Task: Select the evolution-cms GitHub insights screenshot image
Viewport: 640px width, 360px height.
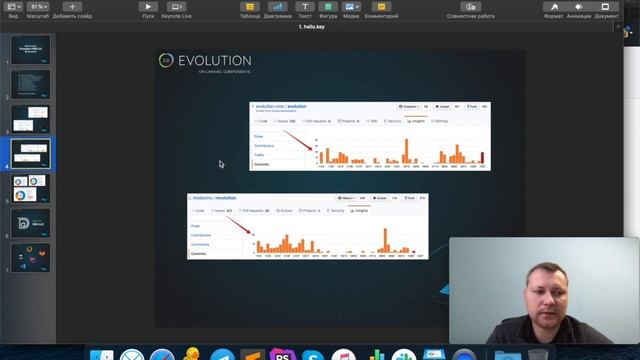Action: [370, 136]
